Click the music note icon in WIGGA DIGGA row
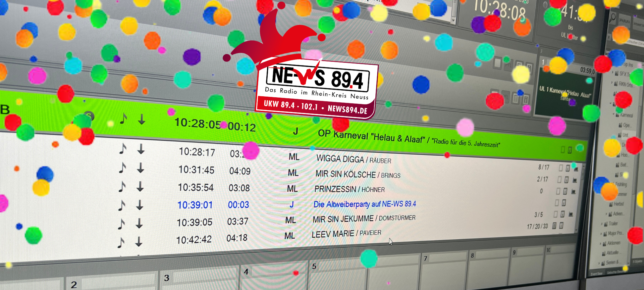Viewport: 644px width, 290px height. [123, 148]
